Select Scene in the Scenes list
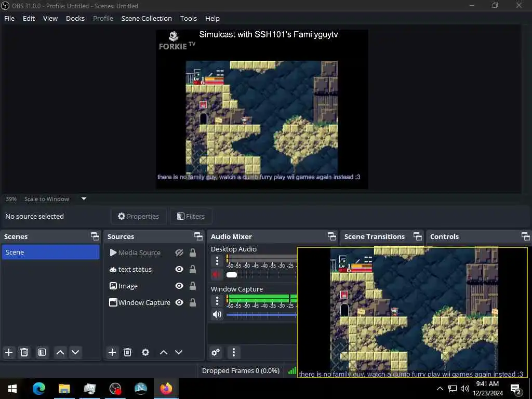 point(50,252)
